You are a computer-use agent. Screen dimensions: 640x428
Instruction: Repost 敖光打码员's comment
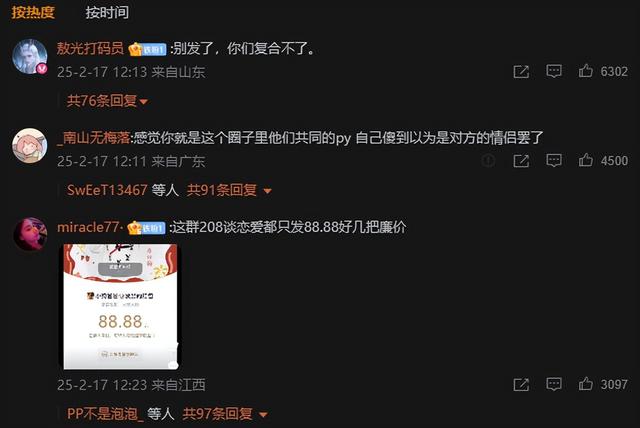[x=521, y=71]
